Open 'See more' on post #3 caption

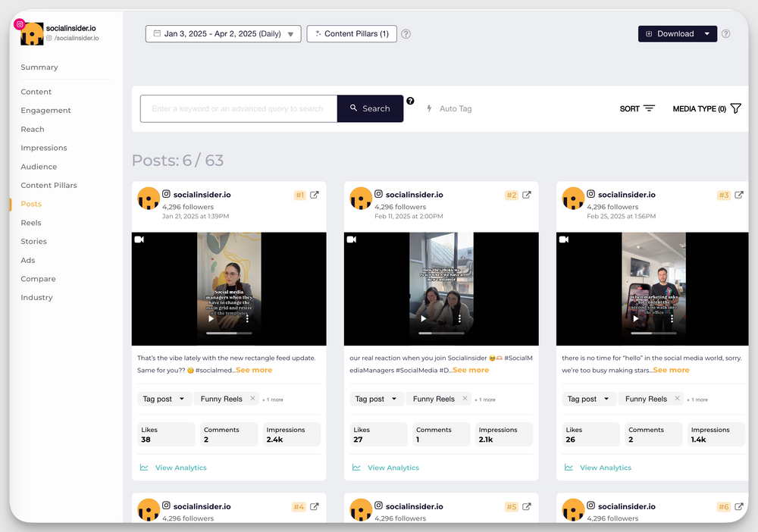(671, 370)
